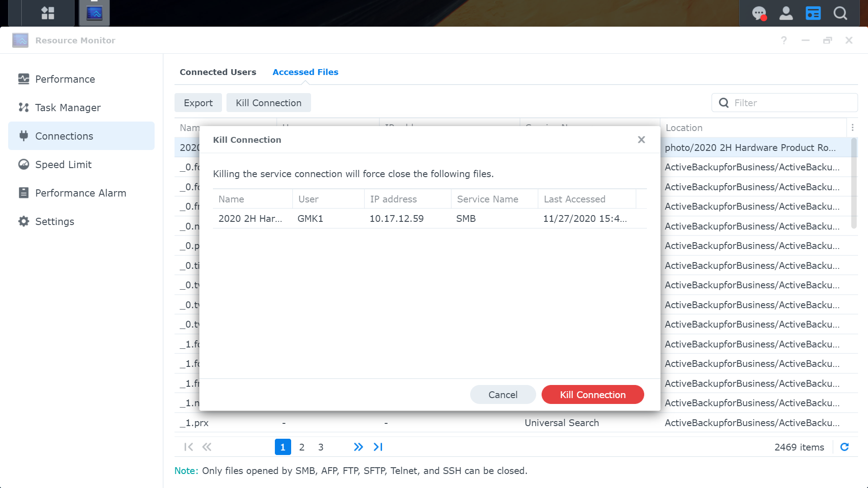This screenshot has width=868, height=488.
Task: Click the Resource Monitor taskbar icon
Action: pyautogui.click(x=94, y=13)
